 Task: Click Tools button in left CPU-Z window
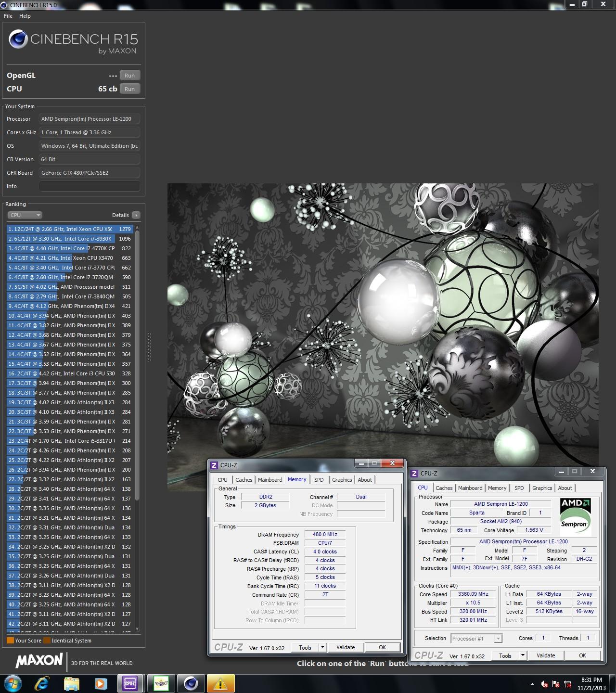[305, 647]
